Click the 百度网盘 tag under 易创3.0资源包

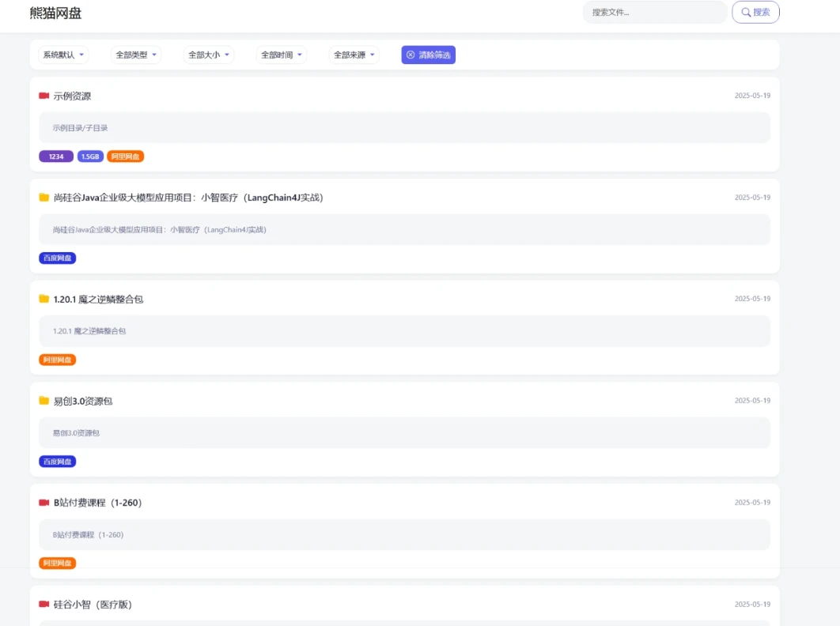click(57, 462)
